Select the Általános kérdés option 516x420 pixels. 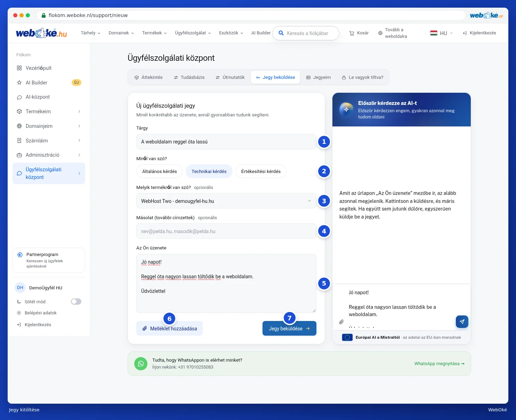(160, 171)
